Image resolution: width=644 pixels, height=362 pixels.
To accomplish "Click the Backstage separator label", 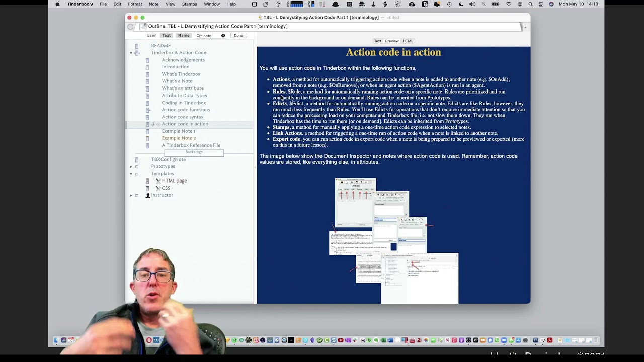I will pos(194,152).
